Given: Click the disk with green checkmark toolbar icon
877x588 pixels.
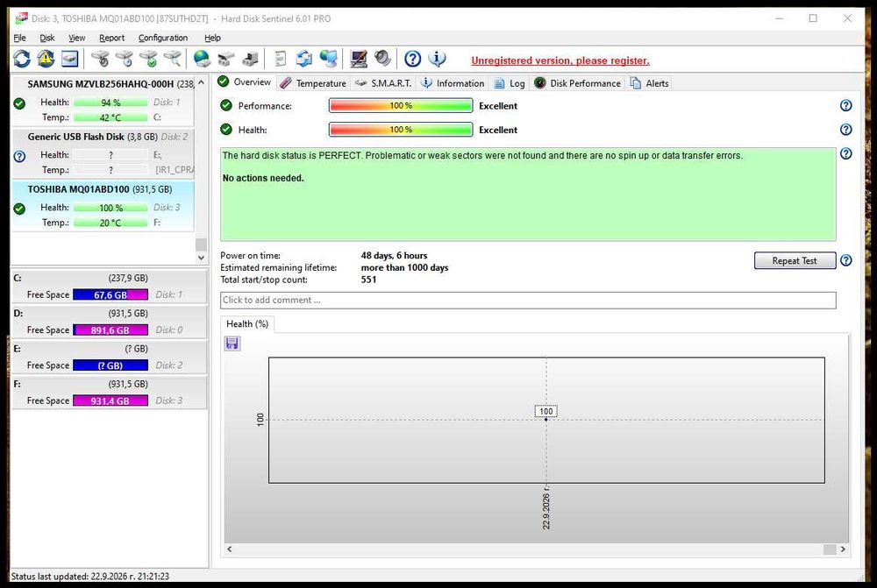Looking at the screenshot, I should pyautogui.click(x=149, y=59).
